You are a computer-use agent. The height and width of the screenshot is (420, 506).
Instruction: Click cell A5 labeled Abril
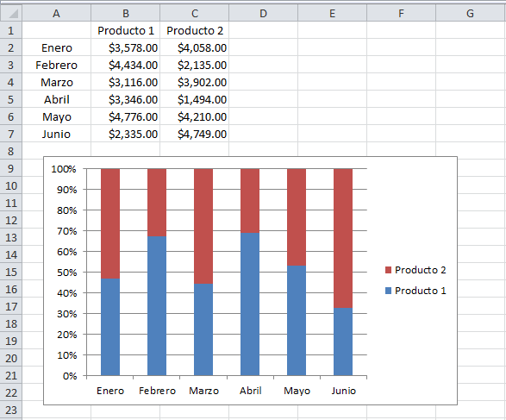[57, 99]
